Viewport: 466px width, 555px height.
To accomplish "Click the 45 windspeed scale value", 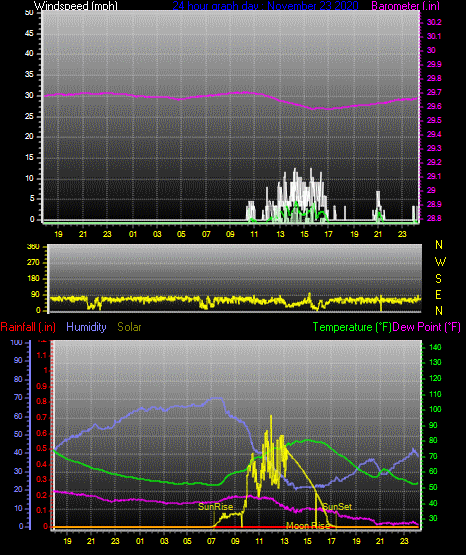I will [x=29, y=34].
